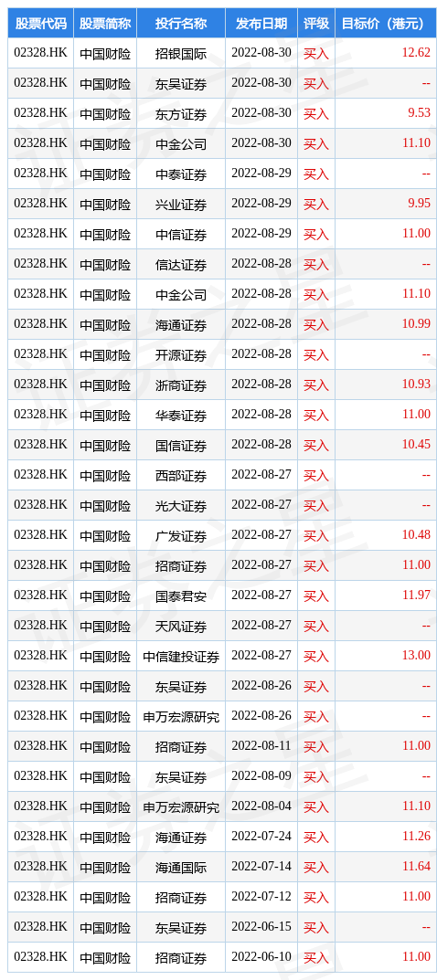437x980 pixels.
Task: Select target price 12.62
Action: click(416, 52)
